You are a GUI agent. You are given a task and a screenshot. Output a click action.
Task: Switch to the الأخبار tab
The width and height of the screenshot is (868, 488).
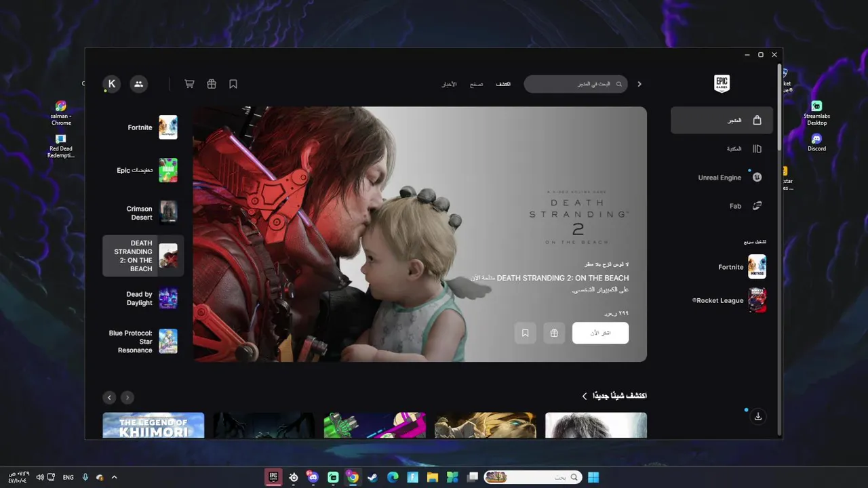click(x=450, y=84)
